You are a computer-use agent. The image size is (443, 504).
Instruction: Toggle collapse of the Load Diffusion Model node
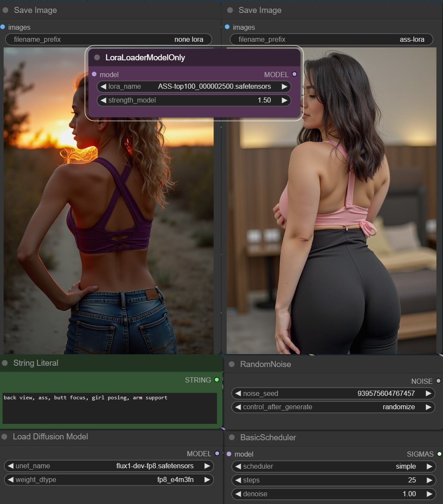pyautogui.click(x=5, y=437)
